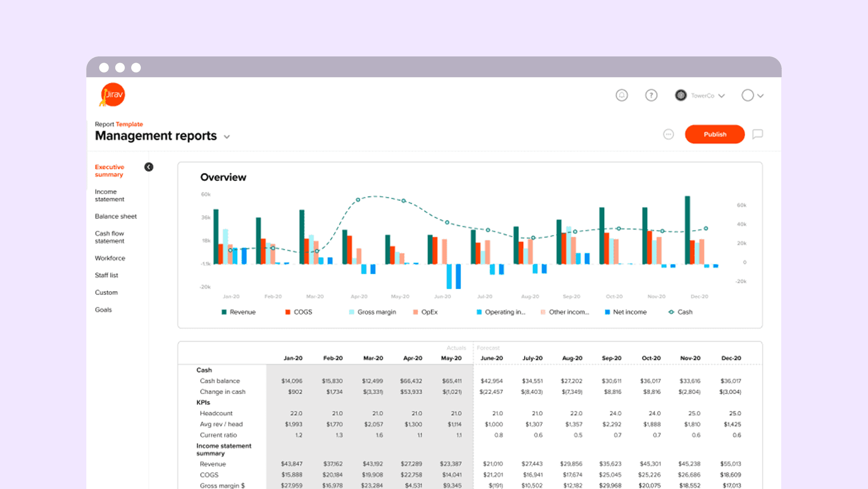Viewport: 868px width, 489px height.
Task: Toggle Operating income series in legend
Action: click(501, 312)
